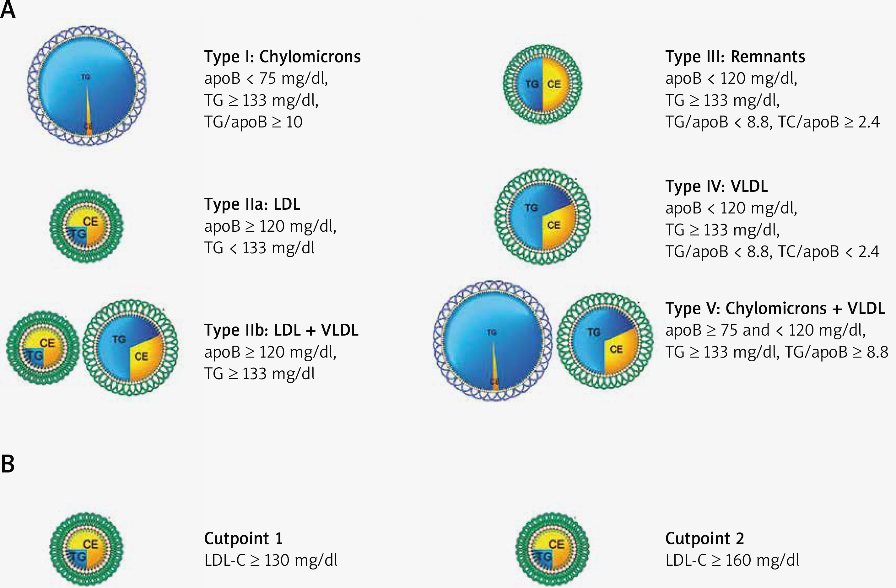Select the VLDL particle in Type V row
Viewport: 896px width, 588px height.
click(605, 341)
